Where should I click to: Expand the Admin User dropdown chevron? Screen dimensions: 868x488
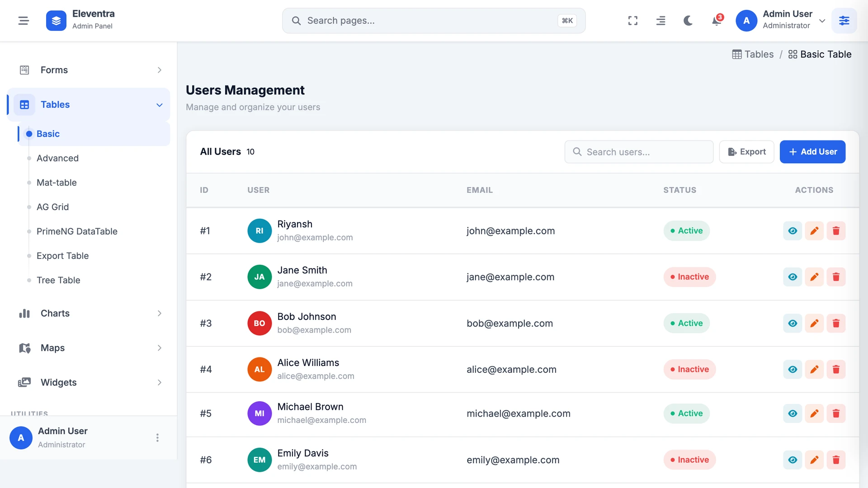[822, 21]
